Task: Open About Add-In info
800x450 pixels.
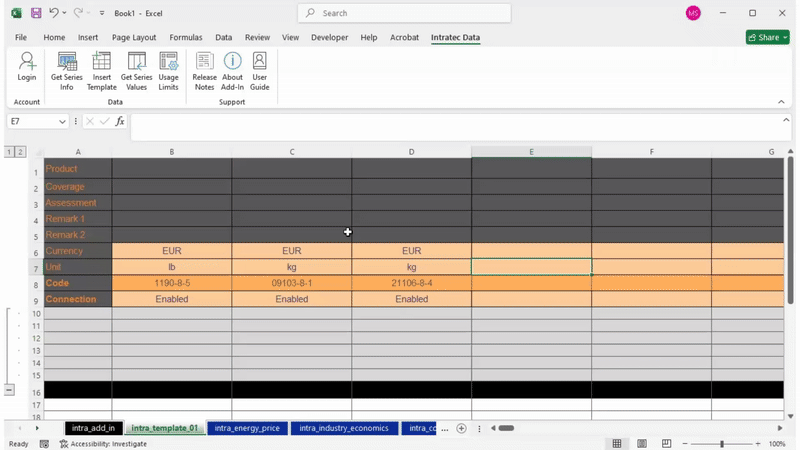Action: [232, 71]
